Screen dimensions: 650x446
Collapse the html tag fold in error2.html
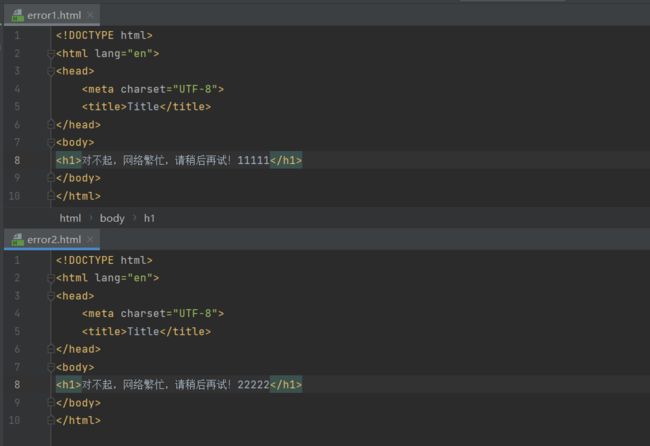(51, 278)
